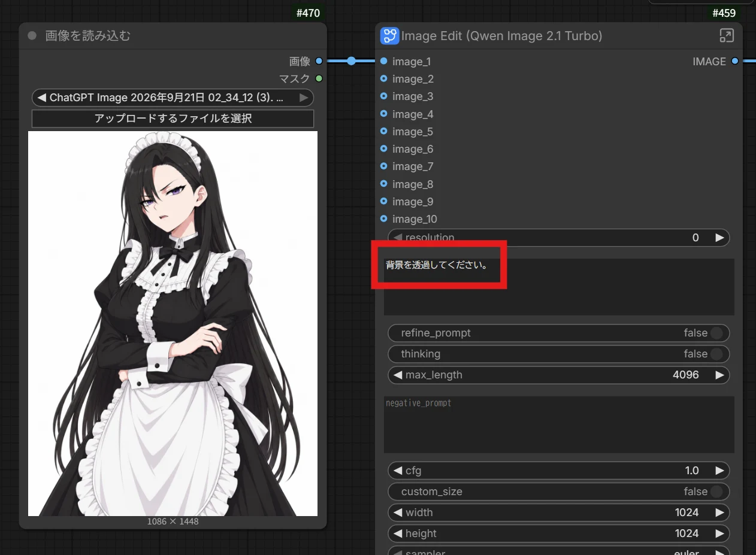
Task: Toggle the refine_prompt switch
Action: click(716, 333)
